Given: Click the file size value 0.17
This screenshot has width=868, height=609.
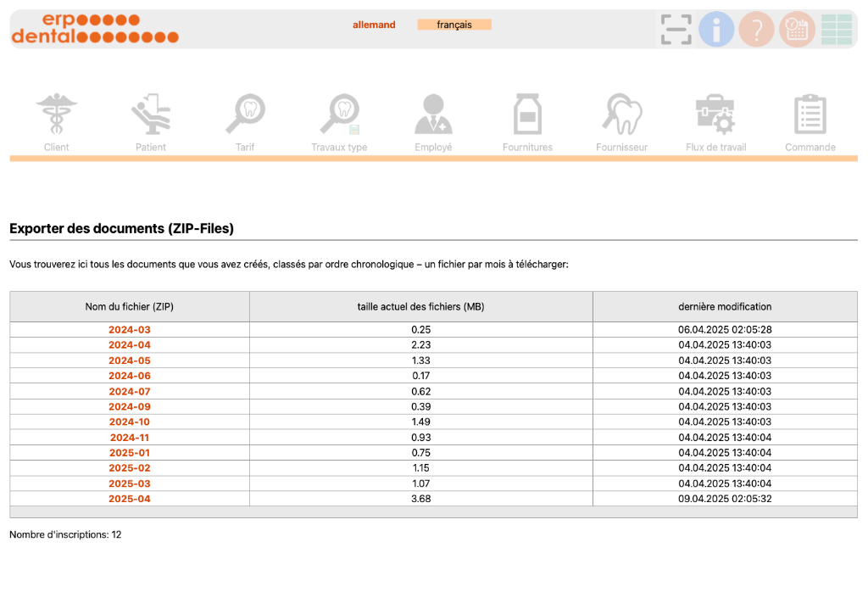Looking at the screenshot, I should [420, 376].
